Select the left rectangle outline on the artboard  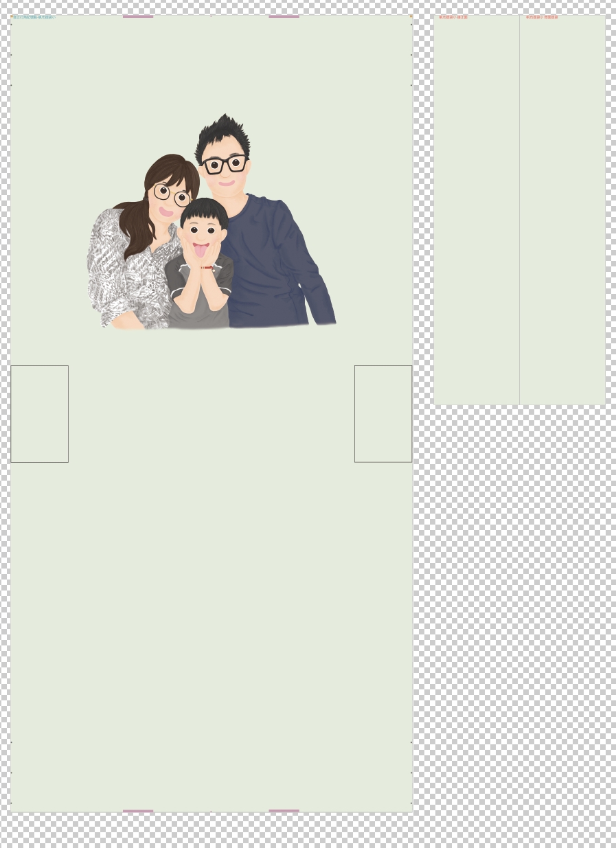pos(39,366)
